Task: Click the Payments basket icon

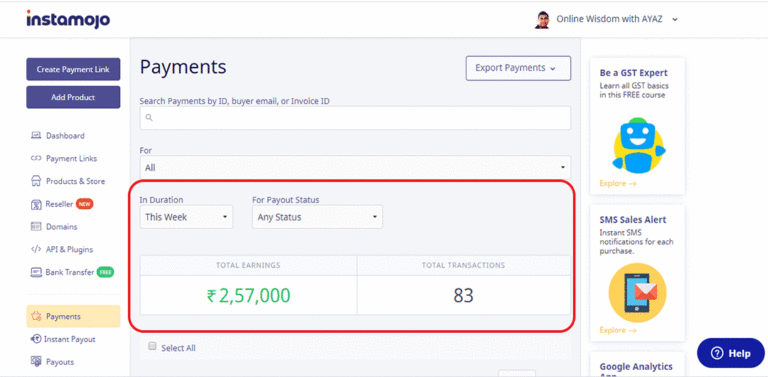Action: pos(36,316)
